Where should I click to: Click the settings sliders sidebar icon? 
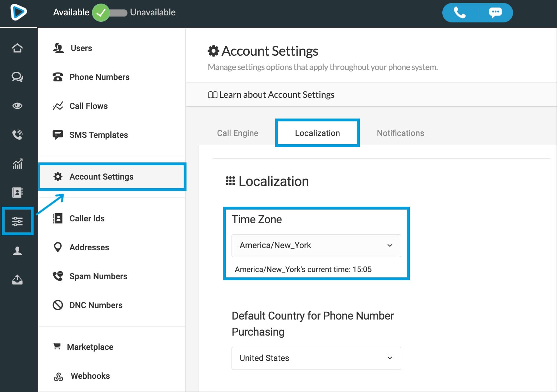(x=18, y=221)
